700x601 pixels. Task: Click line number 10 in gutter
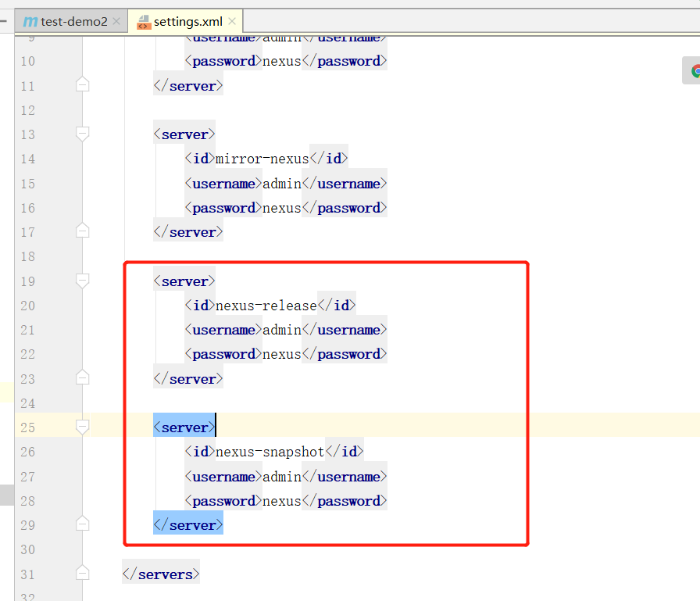[27, 61]
